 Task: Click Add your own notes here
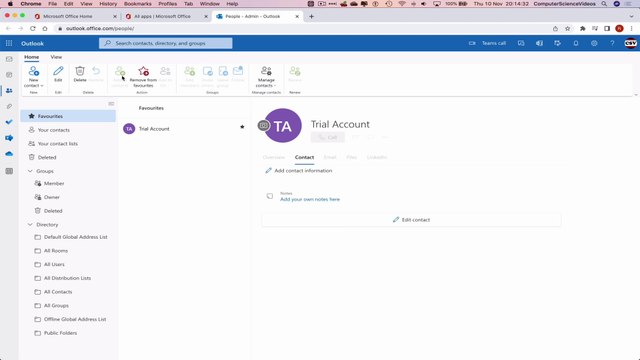click(x=310, y=200)
